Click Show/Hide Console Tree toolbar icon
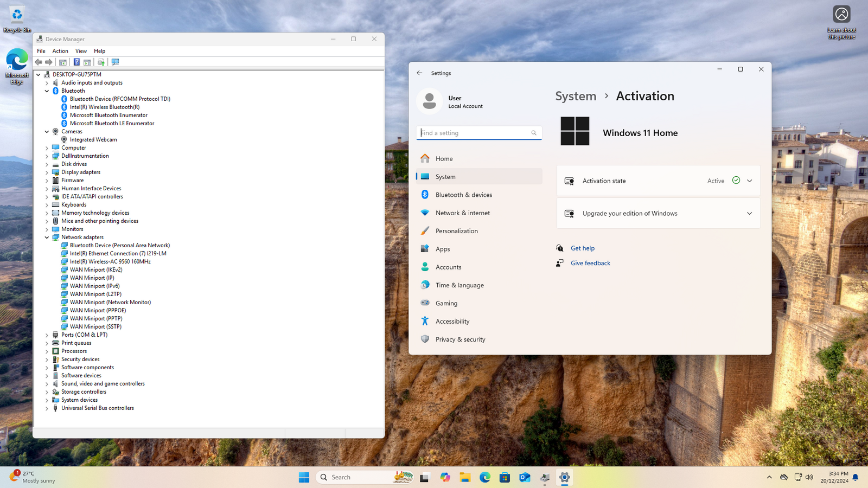868x488 pixels. 63,62
